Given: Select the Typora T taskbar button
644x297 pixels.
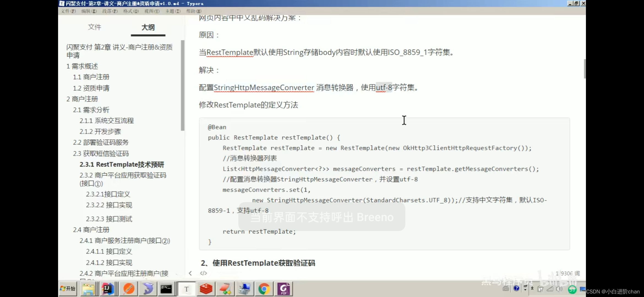Looking at the screenshot, I should pos(187,289).
